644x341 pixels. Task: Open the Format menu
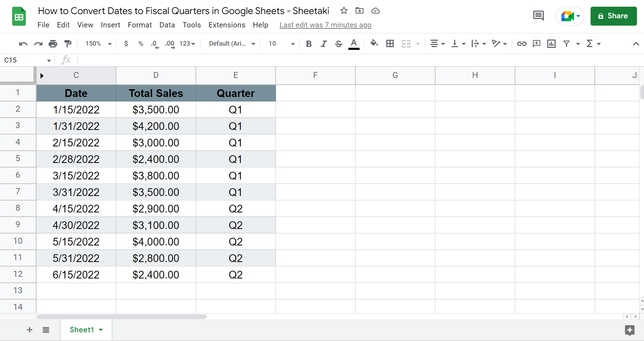coord(140,25)
